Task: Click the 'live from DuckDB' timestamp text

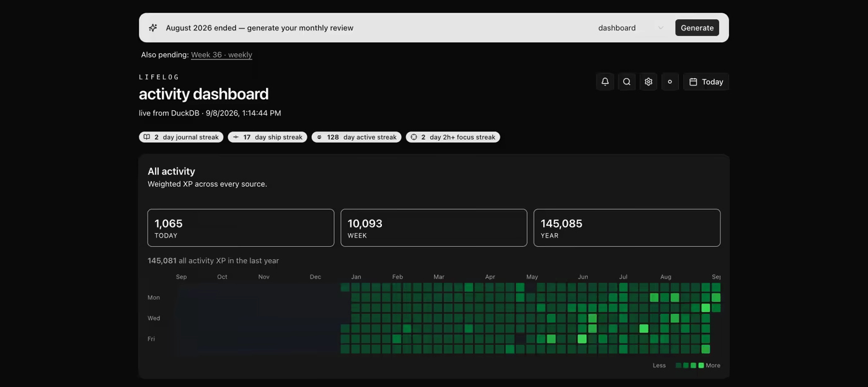Action: point(210,113)
